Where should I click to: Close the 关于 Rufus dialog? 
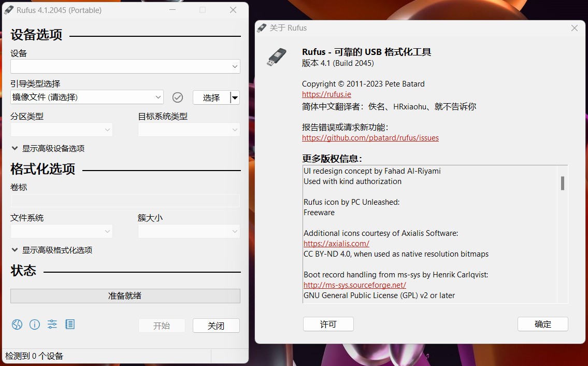coord(574,28)
